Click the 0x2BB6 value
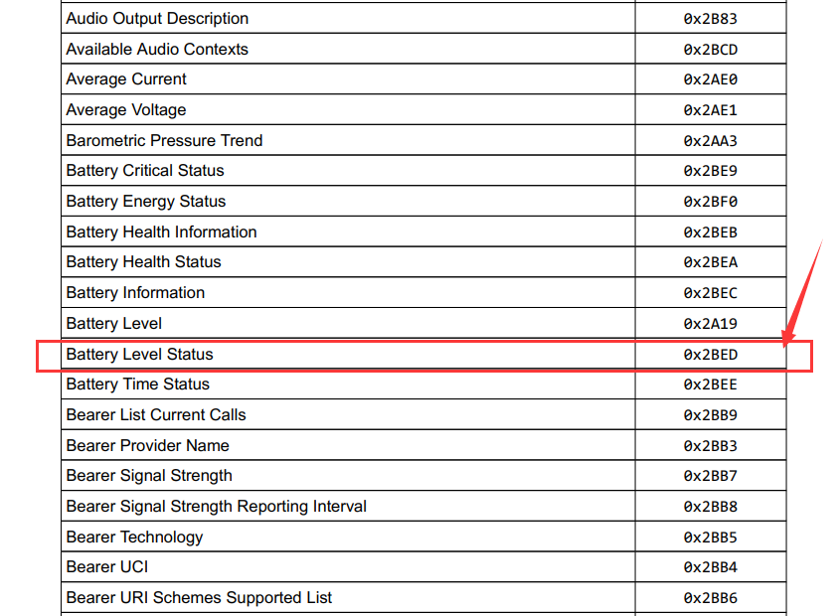The width and height of the screenshot is (840, 616). (711, 598)
